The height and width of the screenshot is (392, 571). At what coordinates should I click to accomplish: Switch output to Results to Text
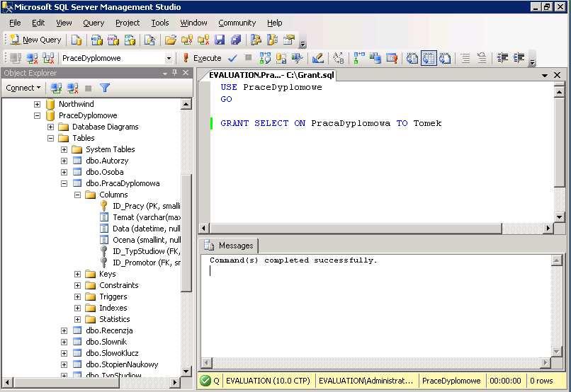[x=412, y=58]
